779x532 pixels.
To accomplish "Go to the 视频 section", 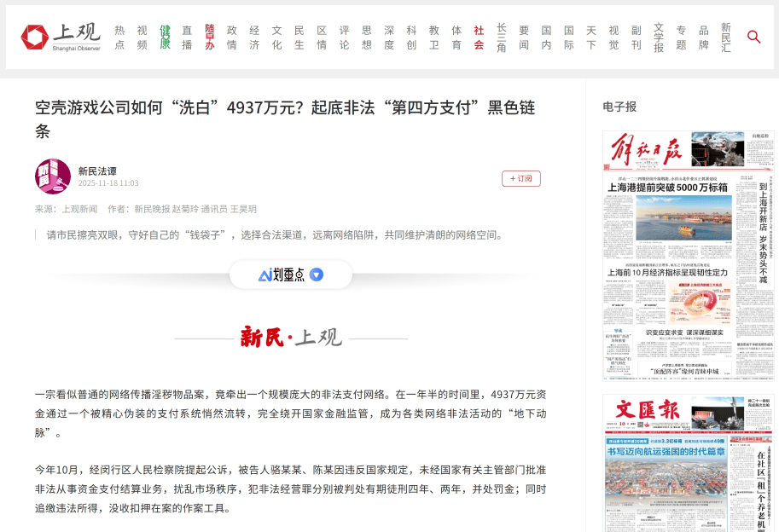I will click(142, 38).
